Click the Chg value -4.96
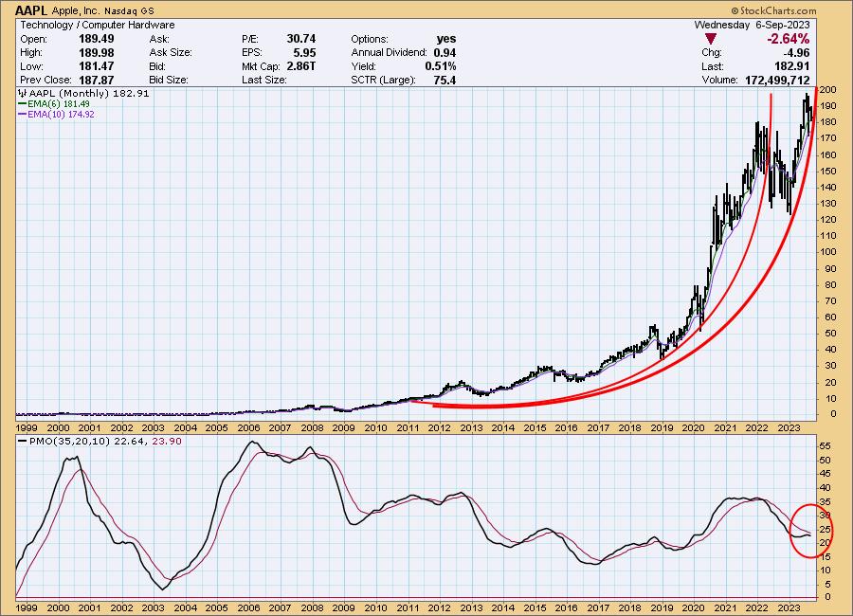853x616 pixels. pyautogui.click(x=796, y=53)
